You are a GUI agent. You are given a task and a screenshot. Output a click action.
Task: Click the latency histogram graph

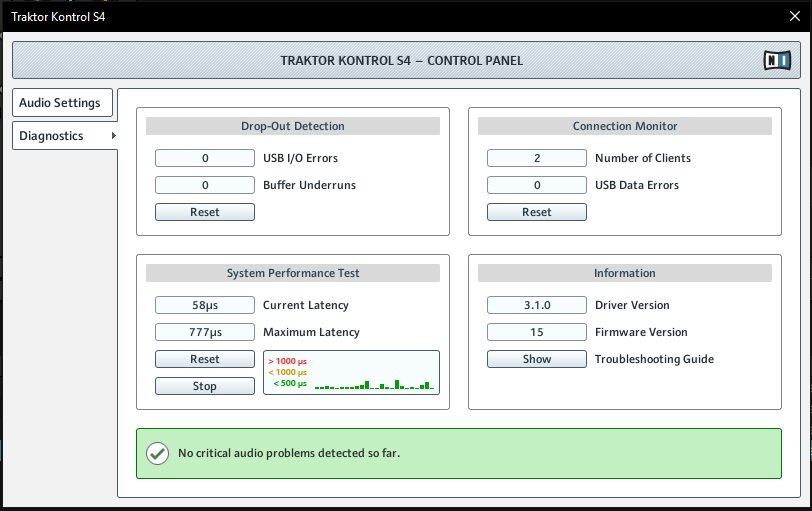coord(351,373)
